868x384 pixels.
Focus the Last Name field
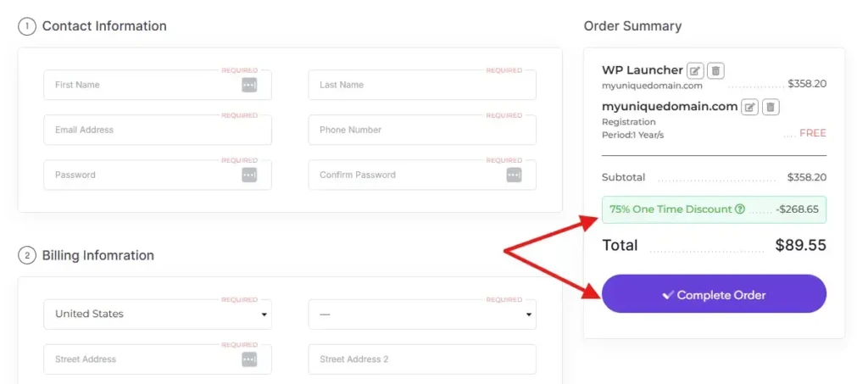[x=422, y=85]
